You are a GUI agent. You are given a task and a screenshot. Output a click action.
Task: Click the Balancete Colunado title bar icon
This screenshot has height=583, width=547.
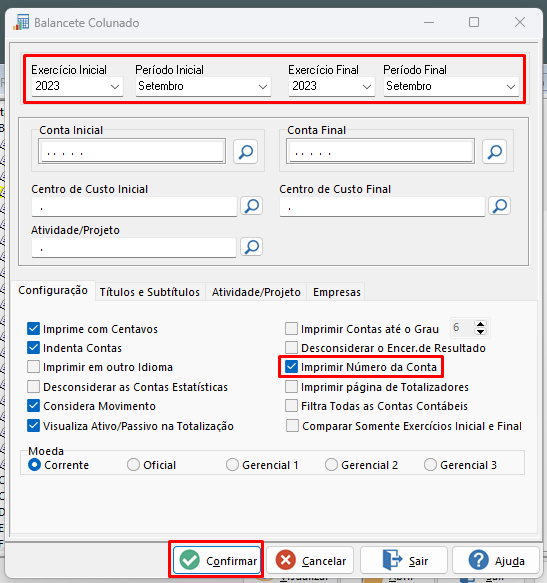click(21, 22)
